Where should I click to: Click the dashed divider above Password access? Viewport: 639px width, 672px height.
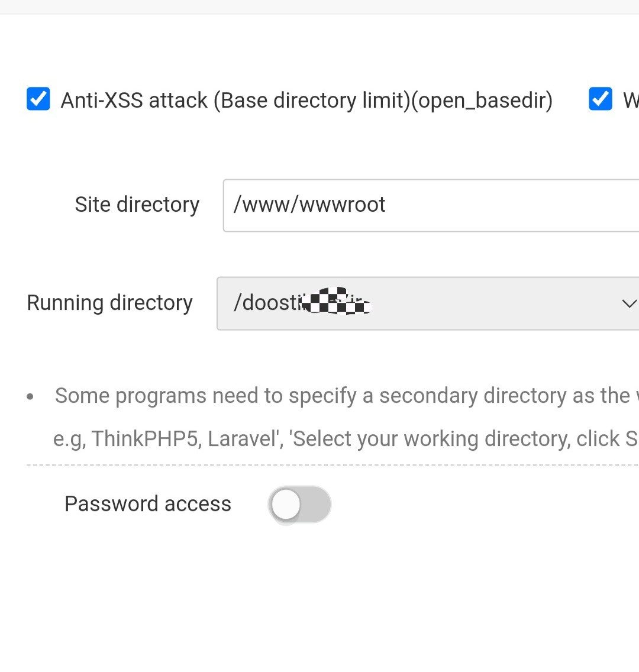(331, 466)
